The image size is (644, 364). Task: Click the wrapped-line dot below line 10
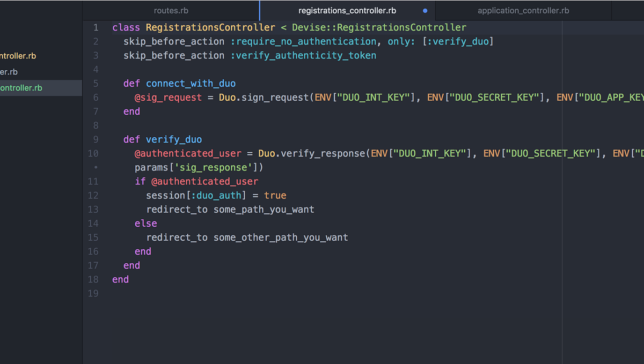(x=95, y=167)
